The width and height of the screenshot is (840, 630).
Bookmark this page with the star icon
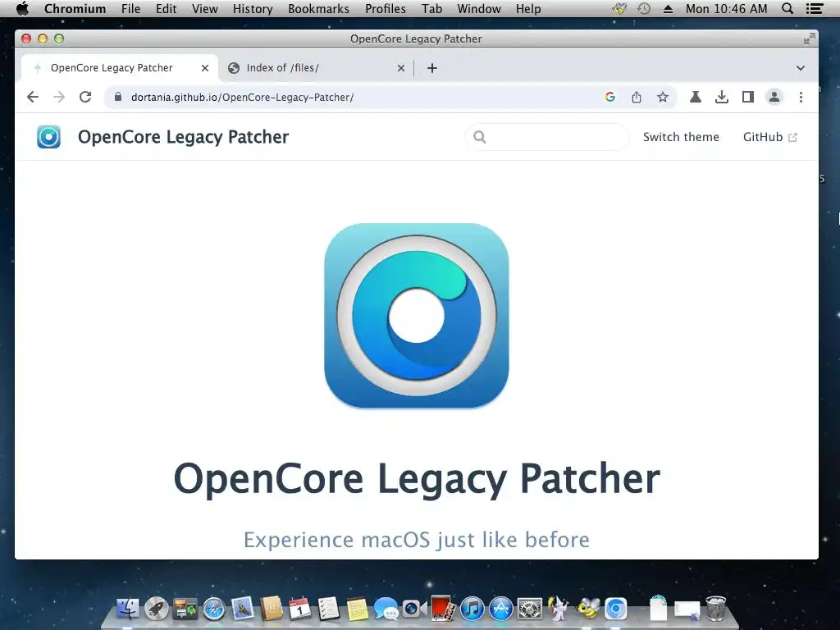coord(663,97)
